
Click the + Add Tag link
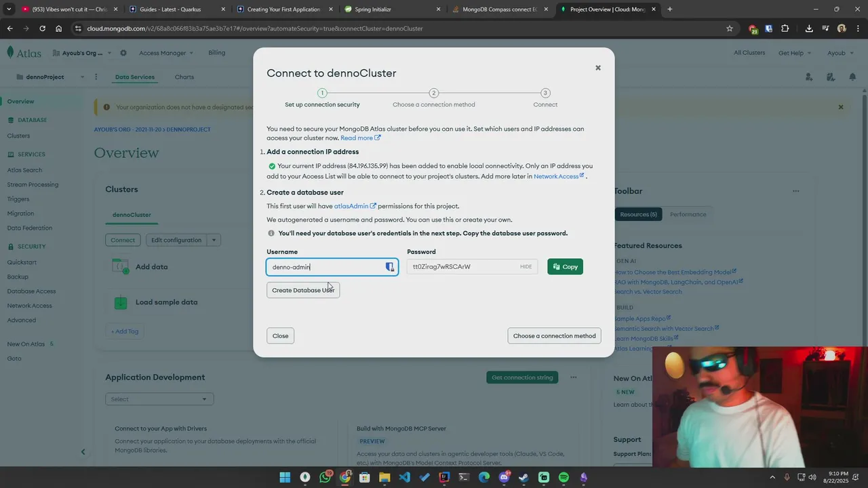click(x=125, y=331)
